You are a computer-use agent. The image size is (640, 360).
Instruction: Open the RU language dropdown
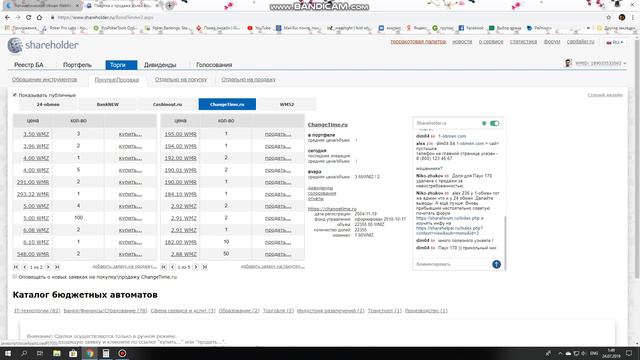[615, 42]
